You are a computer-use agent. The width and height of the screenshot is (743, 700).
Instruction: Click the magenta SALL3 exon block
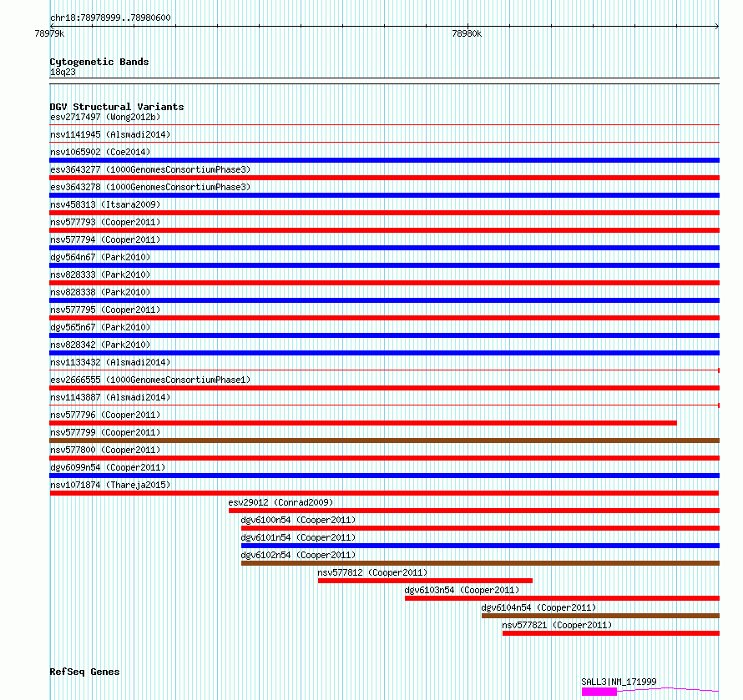coord(599,692)
